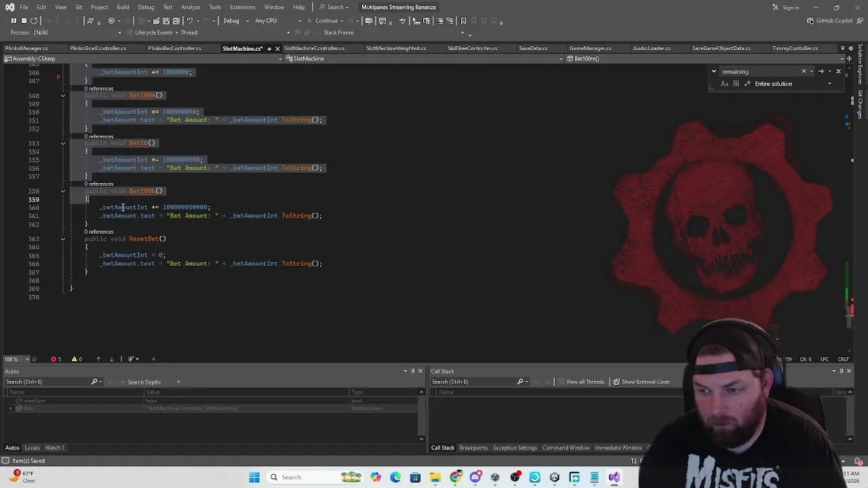
Task: Stop debugging with the square stop icon
Action: [24, 20]
